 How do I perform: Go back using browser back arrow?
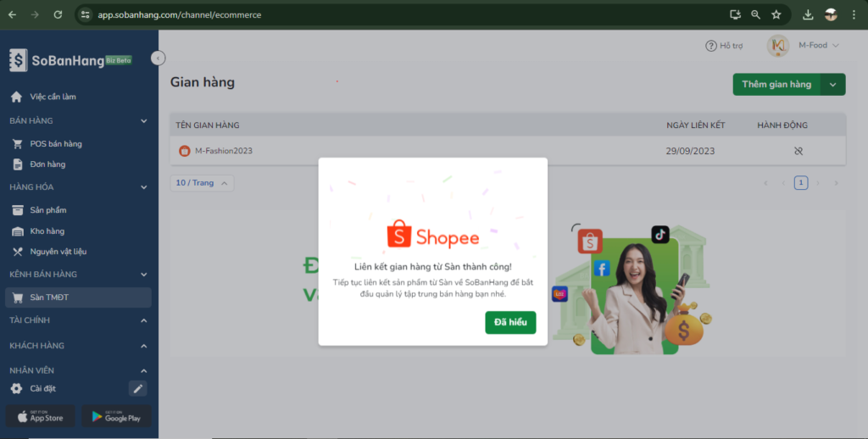12,15
